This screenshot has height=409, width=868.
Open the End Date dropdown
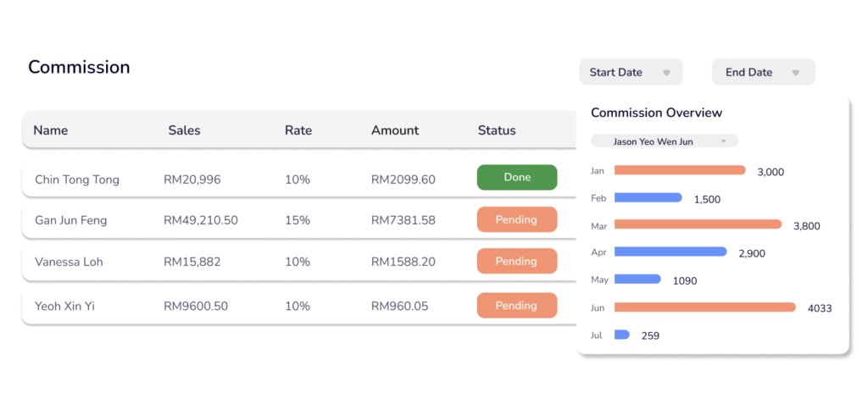tap(763, 72)
